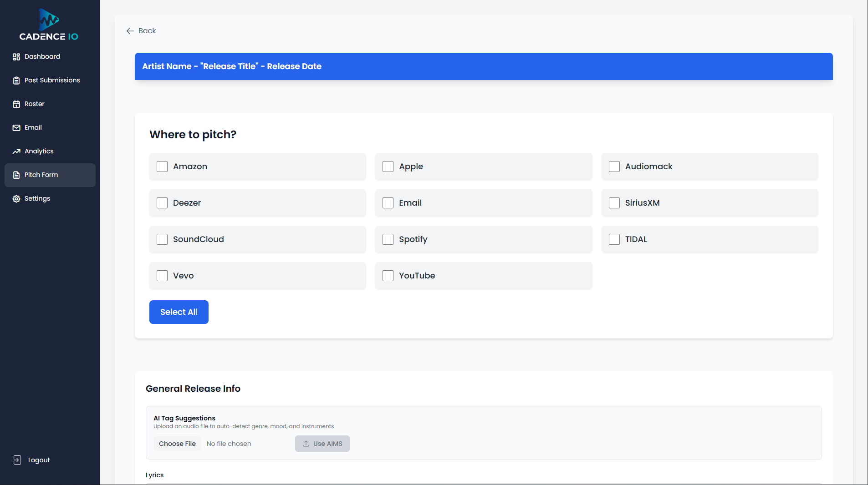The image size is (868, 485).
Task: Tick the Apple checkbox
Action: coord(388,167)
